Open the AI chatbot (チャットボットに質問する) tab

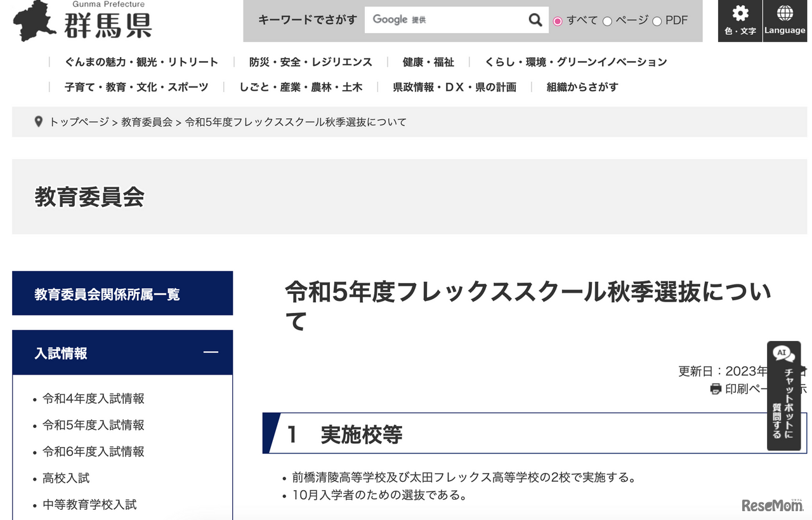[783, 395]
